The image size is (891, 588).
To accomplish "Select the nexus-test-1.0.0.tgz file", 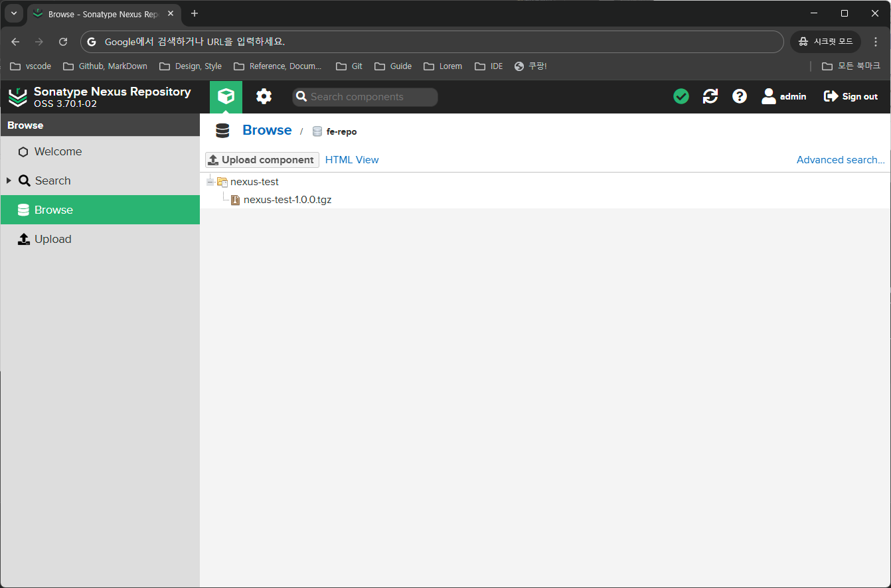I will (x=287, y=200).
